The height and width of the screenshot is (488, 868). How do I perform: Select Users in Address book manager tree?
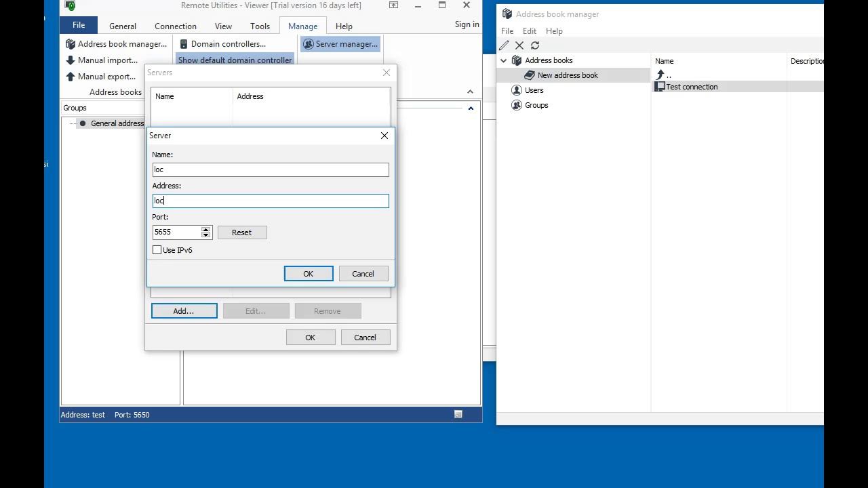[x=534, y=90]
